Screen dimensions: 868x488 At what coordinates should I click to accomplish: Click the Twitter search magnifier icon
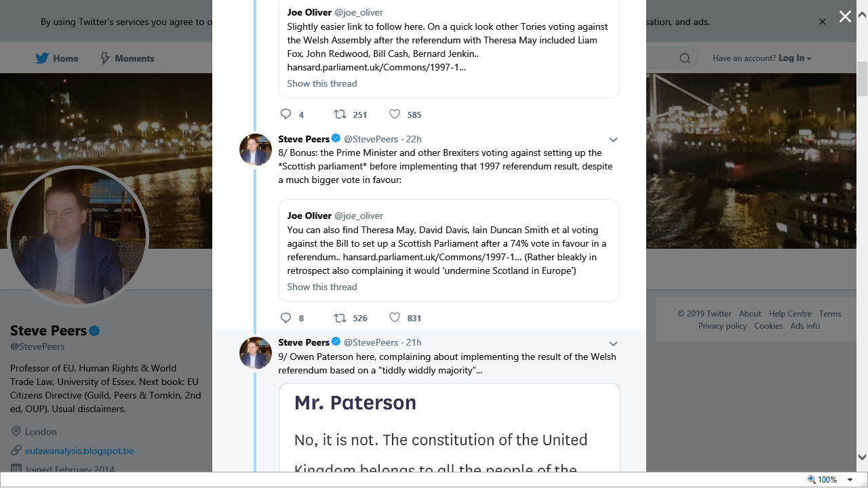click(x=685, y=58)
